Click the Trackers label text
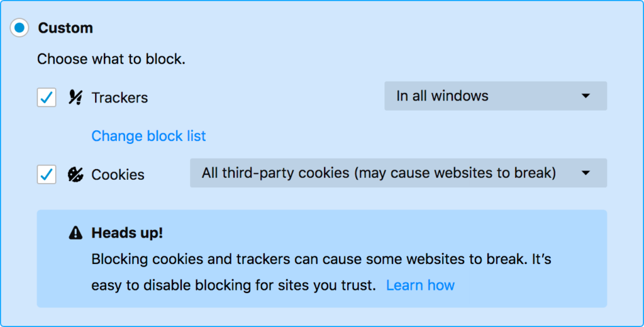The image size is (644, 327). coord(119,97)
